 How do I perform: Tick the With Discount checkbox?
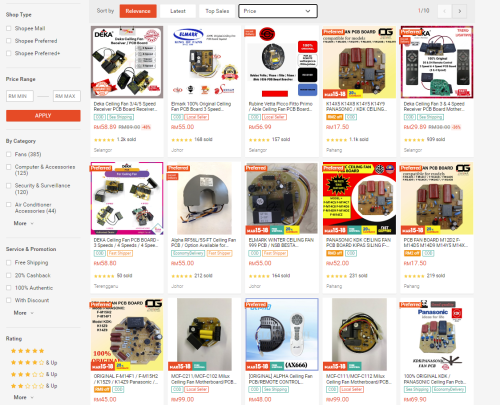pyautogui.click(x=9, y=300)
